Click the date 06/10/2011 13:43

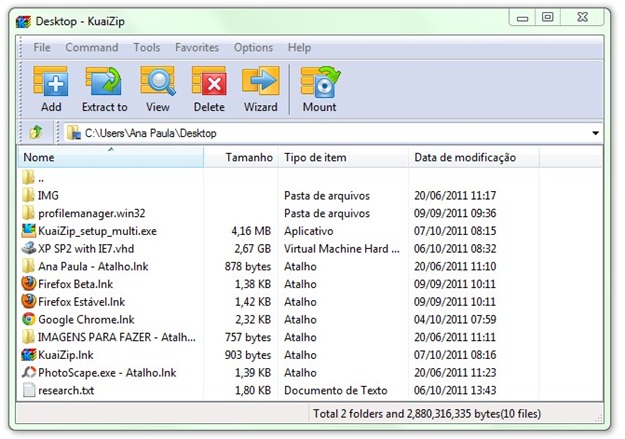(x=455, y=390)
